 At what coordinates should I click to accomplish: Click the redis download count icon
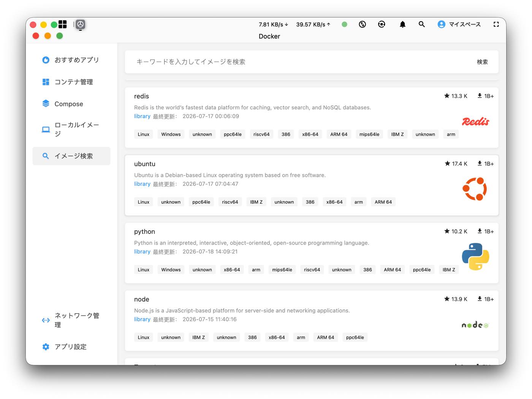(x=480, y=96)
